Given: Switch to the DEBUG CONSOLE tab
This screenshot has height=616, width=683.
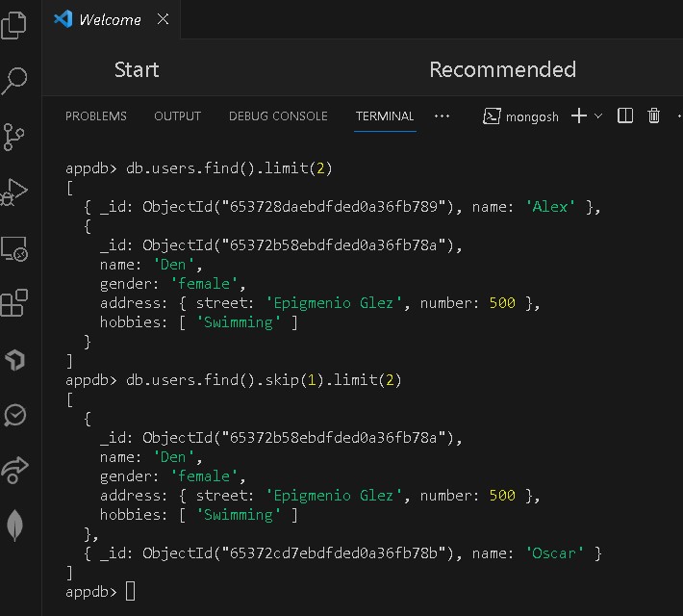Looking at the screenshot, I should coord(278,116).
